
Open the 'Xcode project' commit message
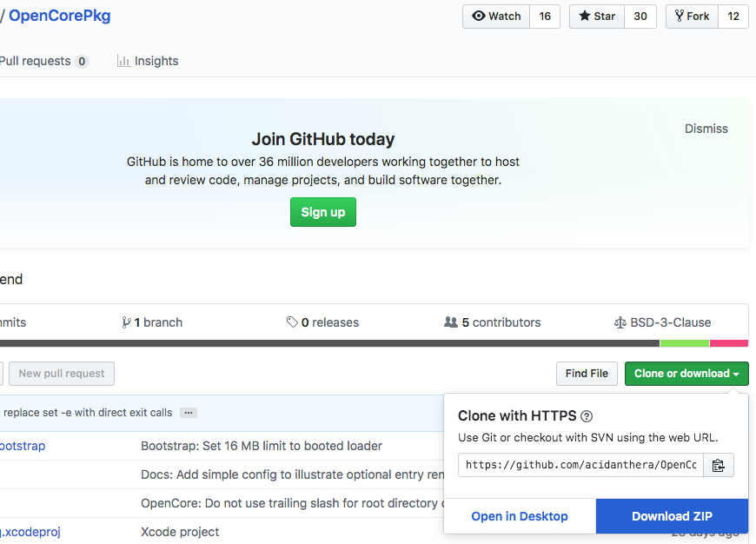tap(180, 532)
